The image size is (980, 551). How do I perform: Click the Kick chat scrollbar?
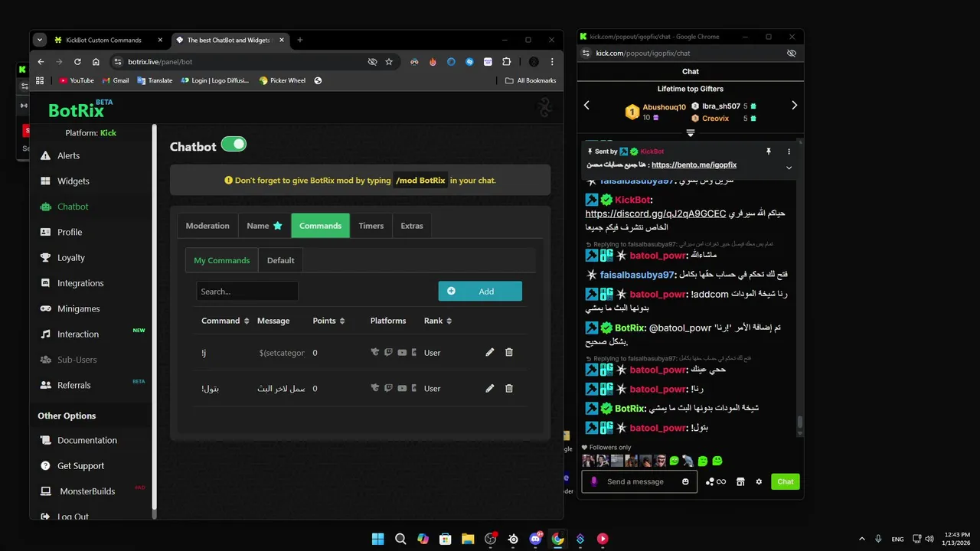coord(800,422)
